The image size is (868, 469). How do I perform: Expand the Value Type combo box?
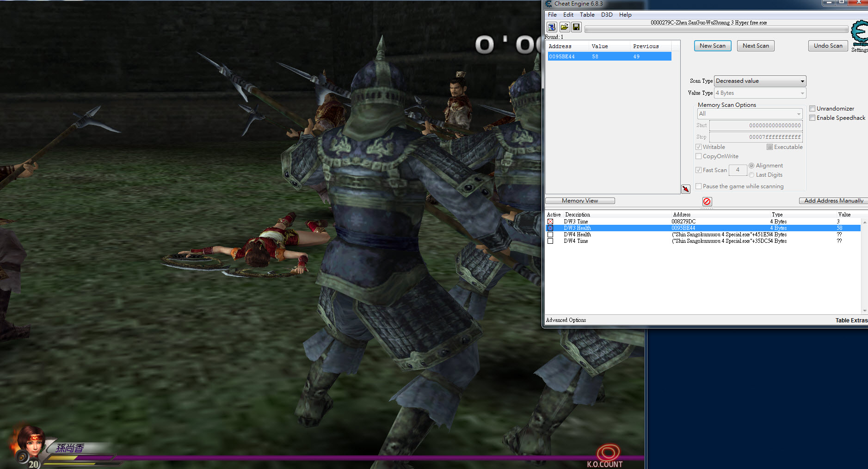pyautogui.click(x=760, y=93)
